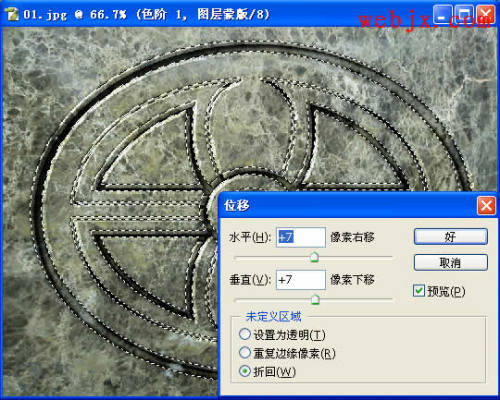This screenshot has height=400, width=500.
Task: Close the 01.jpg document window
Action: (486, 15)
